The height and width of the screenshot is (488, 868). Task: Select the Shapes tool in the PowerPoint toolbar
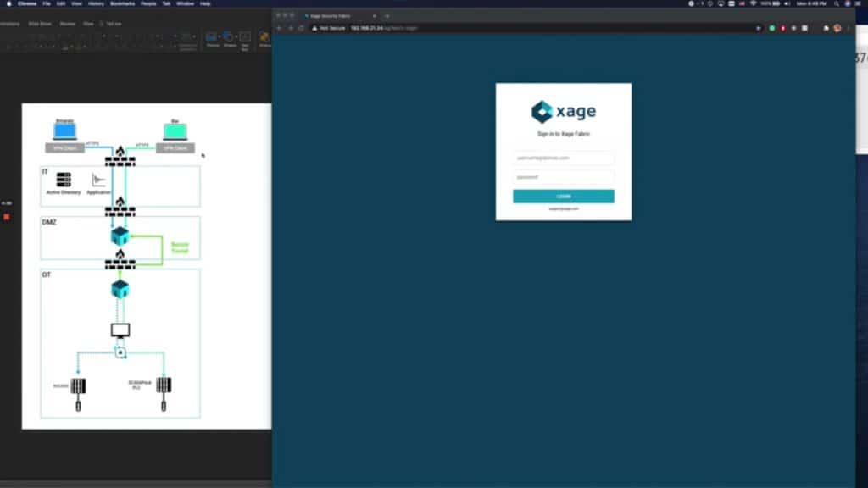(x=228, y=36)
